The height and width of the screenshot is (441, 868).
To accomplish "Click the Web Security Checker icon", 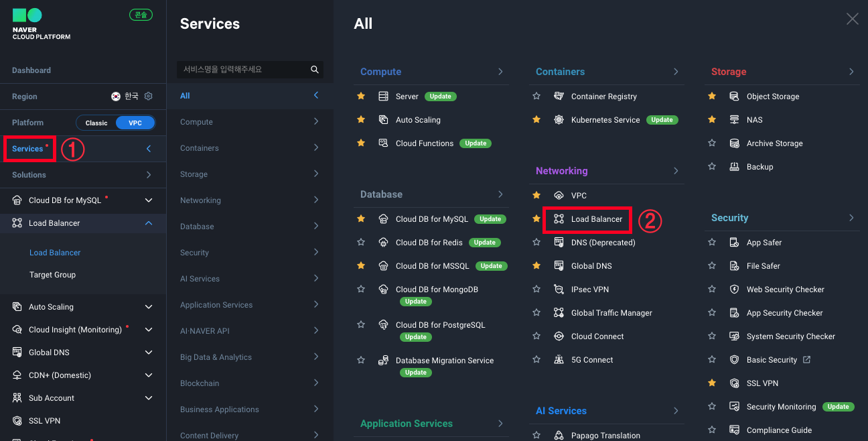I will coord(735,289).
